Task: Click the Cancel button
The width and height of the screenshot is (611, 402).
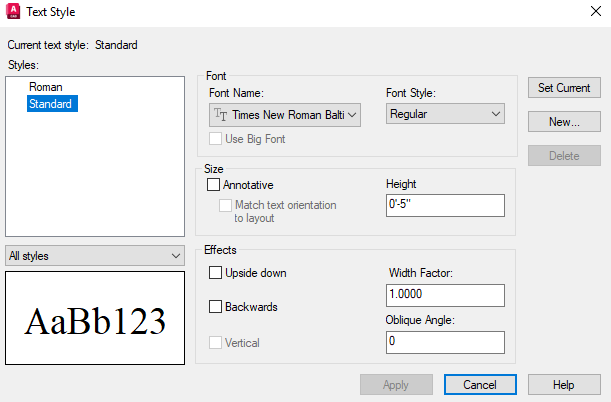Action: pyautogui.click(x=480, y=385)
